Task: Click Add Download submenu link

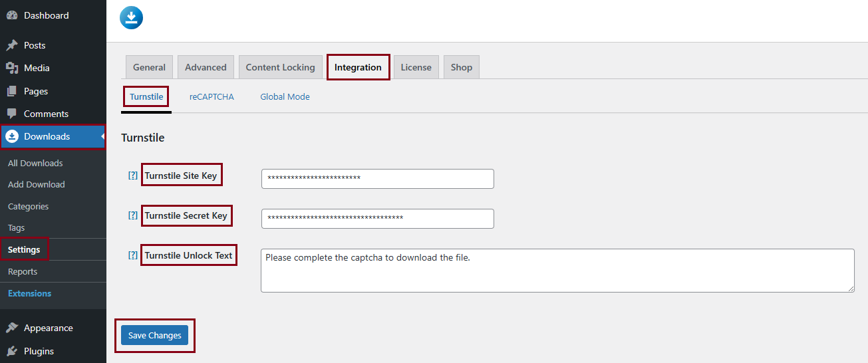Action: [x=37, y=184]
